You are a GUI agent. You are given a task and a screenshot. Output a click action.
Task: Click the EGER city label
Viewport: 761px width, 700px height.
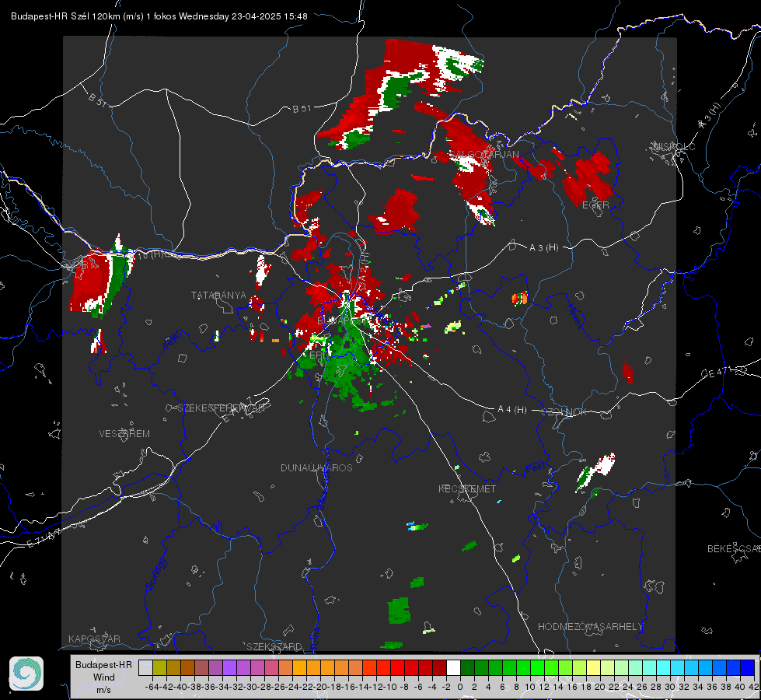(x=595, y=205)
